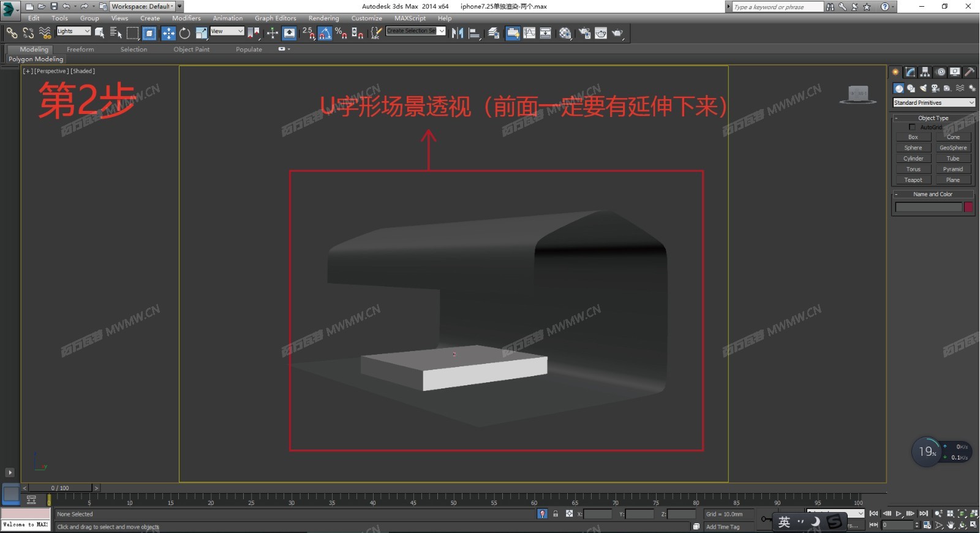Click the GeoSphere primitive button
The height and width of the screenshot is (533, 980).
(953, 148)
